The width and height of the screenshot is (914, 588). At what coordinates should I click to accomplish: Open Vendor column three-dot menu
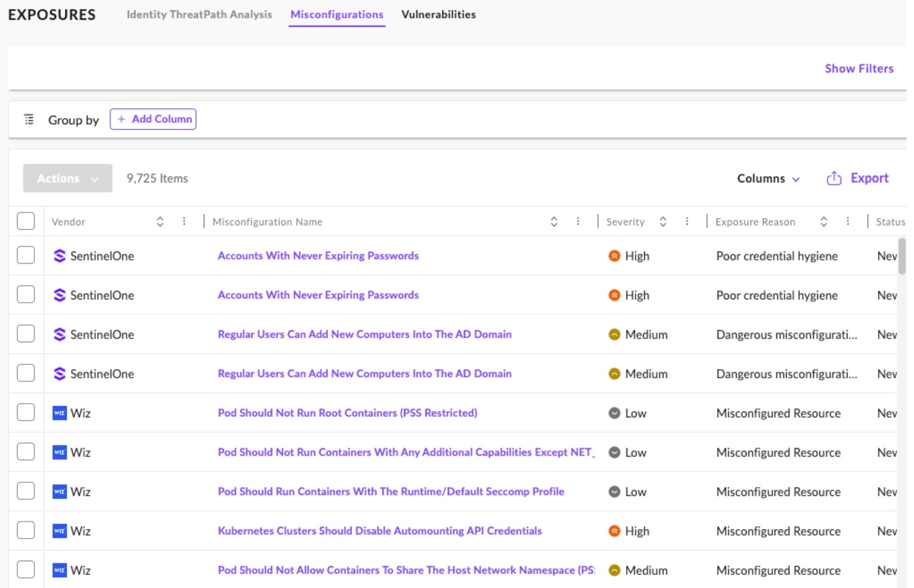[x=184, y=222]
